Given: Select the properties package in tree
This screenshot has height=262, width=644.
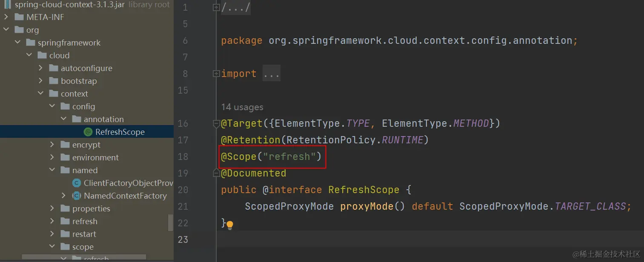Looking at the screenshot, I should click(91, 208).
